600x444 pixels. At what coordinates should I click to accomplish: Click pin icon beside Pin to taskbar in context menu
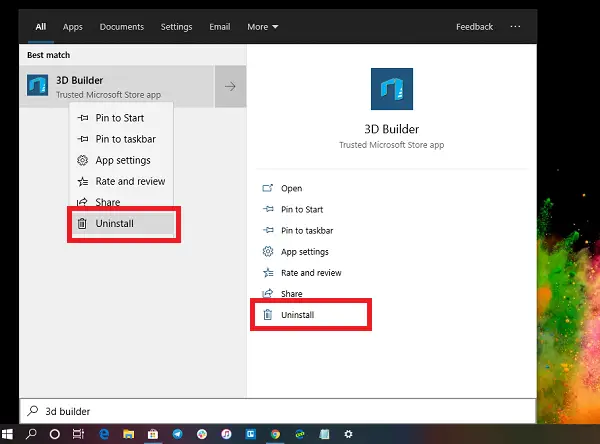[83, 139]
